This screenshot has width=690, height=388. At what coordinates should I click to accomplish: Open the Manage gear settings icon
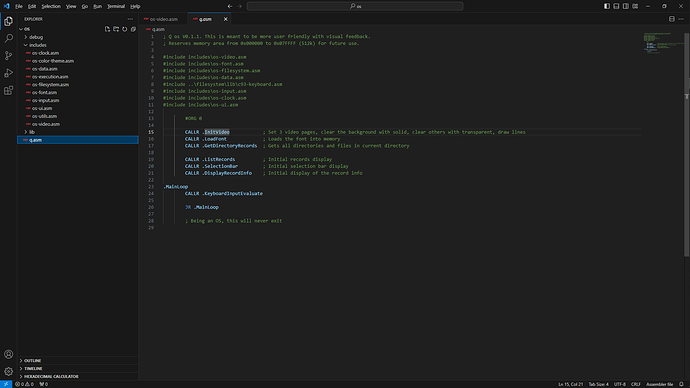pos(8,371)
